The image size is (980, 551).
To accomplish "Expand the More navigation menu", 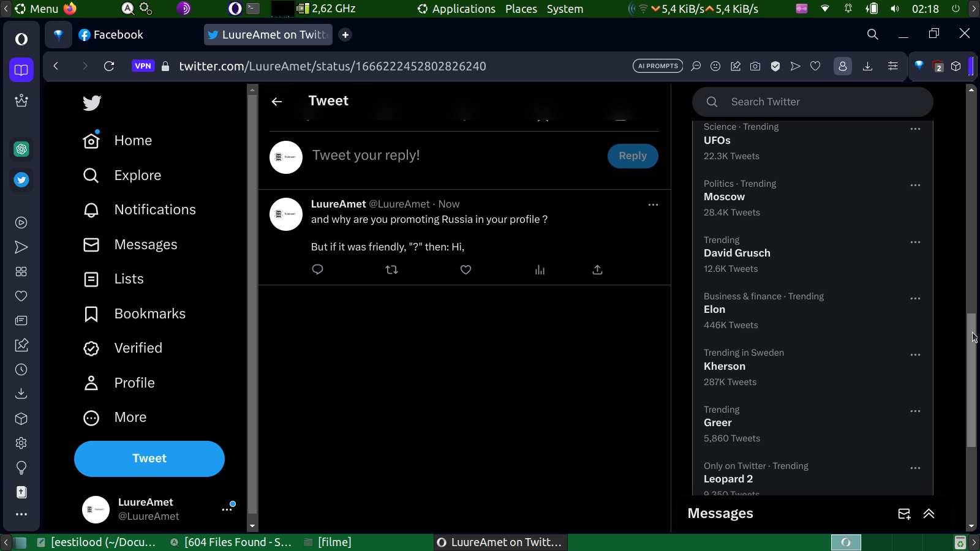I will coord(115,418).
